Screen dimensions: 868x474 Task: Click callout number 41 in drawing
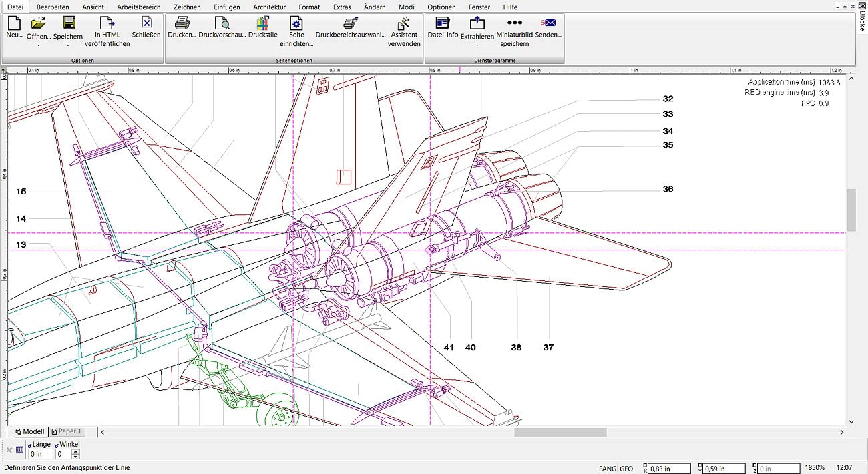[449, 347]
